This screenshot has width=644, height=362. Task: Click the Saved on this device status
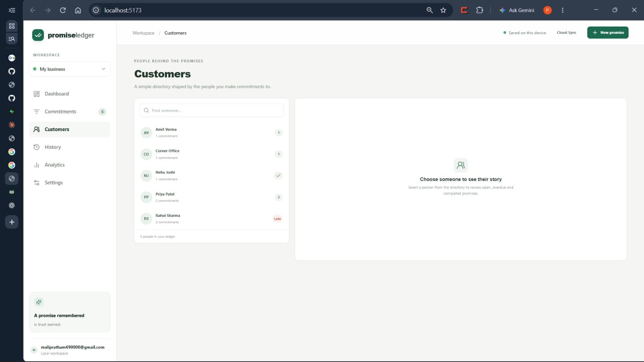524,33
